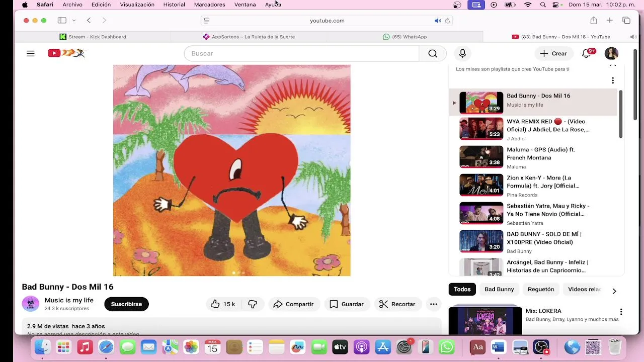Click the playlist panel scrollbar
Screen dimensions: 644x362
point(620,114)
